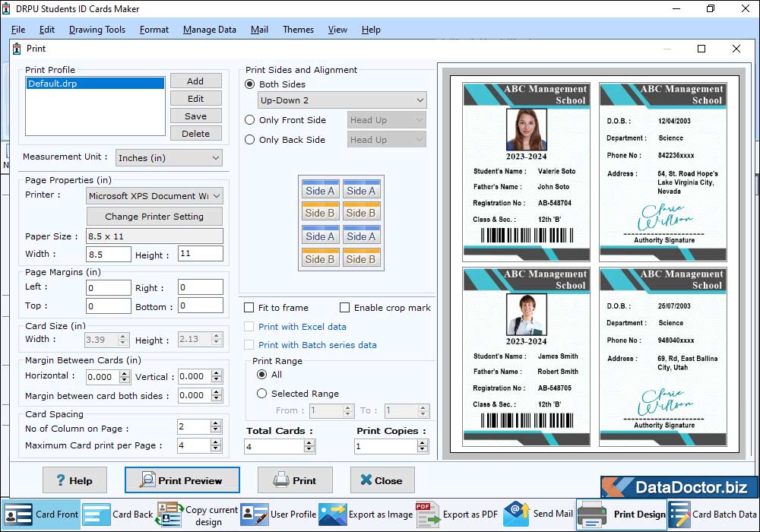Open Edit menu
This screenshot has width=760, height=532.
click(46, 30)
